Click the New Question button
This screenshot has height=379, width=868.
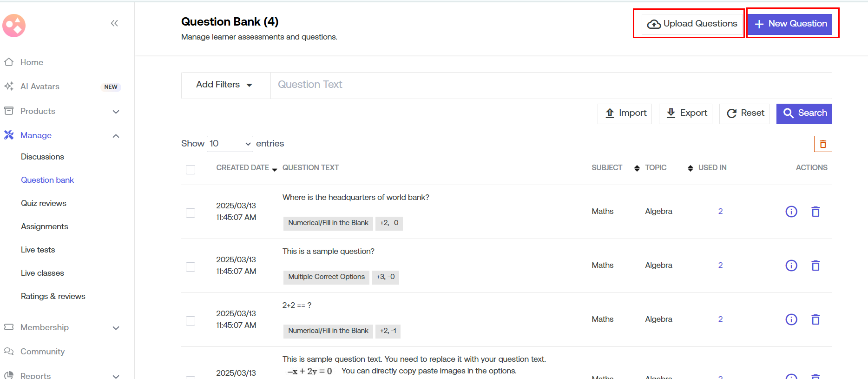coord(792,24)
